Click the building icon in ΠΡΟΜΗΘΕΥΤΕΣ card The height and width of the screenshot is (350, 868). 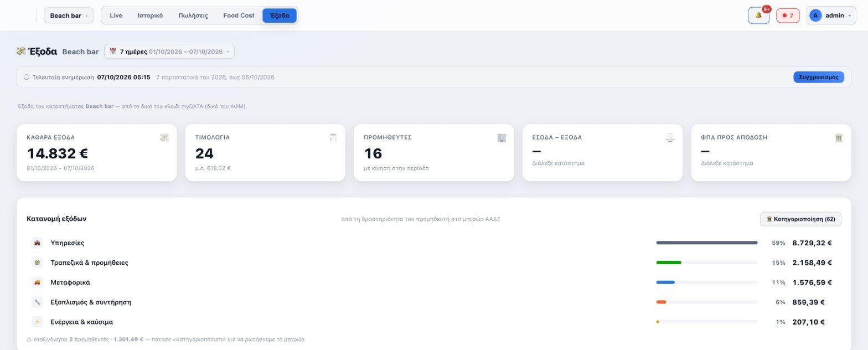pyautogui.click(x=502, y=137)
